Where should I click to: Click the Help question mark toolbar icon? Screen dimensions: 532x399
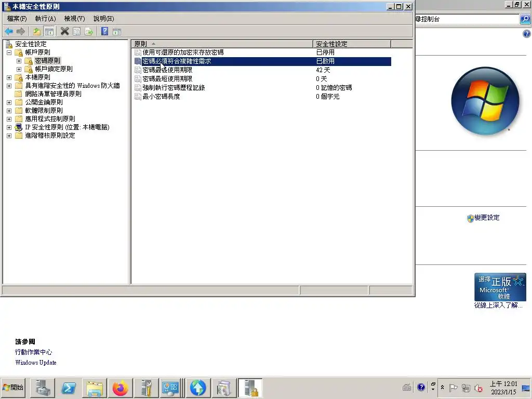coord(105,32)
